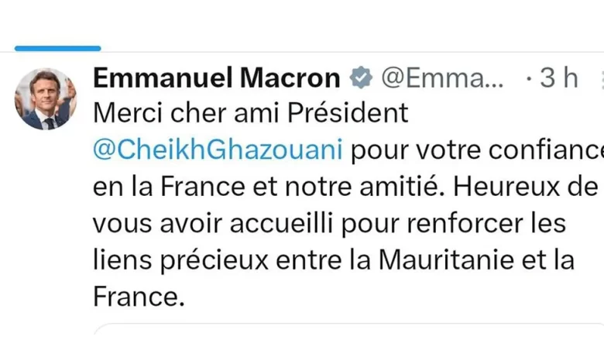This screenshot has width=604, height=364.
Task: Click the line "vous avoir accueilli pour renforcer les"
Action: [x=329, y=222]
